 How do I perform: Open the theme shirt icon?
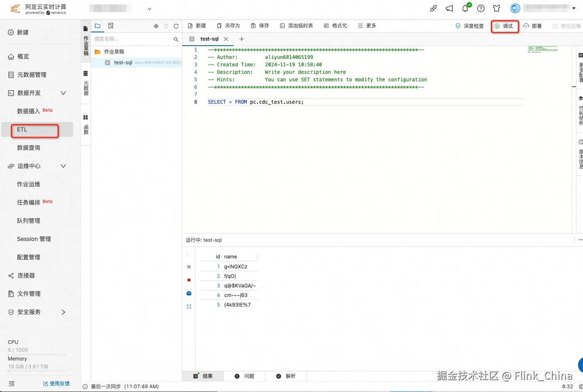coord(497,8)
